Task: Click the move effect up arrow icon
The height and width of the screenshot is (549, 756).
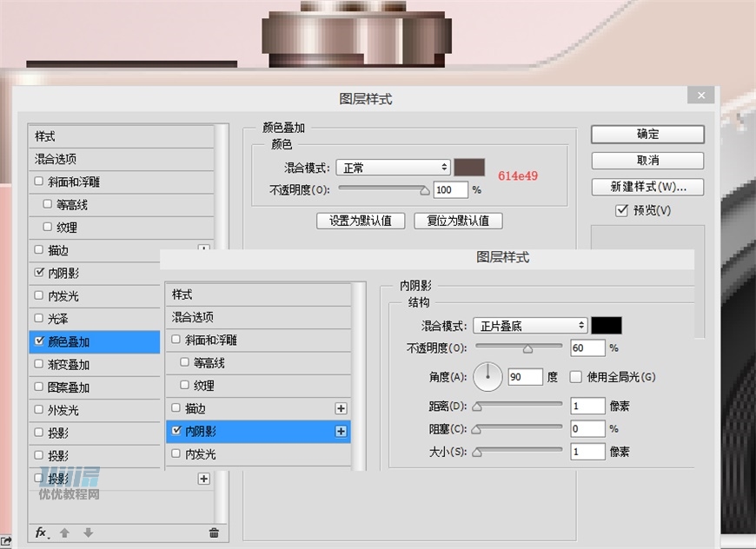Action: (x=64, y=532)
